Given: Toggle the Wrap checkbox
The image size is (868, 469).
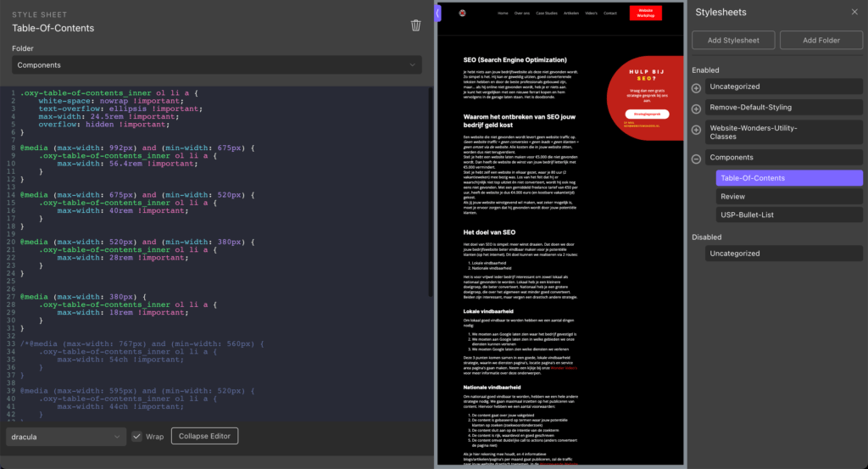Looking at the screenshot, I should tap(137, 436).
